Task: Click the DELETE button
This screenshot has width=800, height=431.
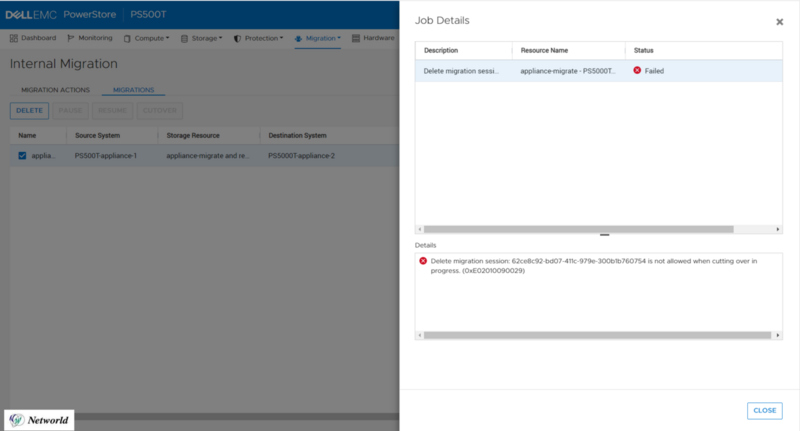Action: pos(29,111)
